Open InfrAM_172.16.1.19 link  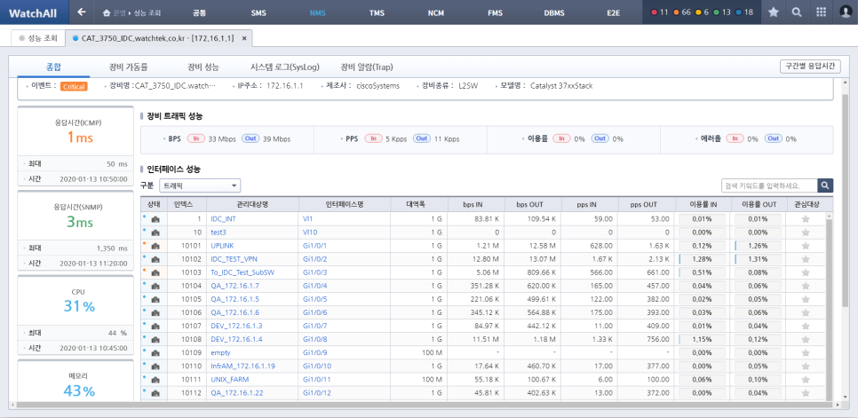[x=243, y=367]
